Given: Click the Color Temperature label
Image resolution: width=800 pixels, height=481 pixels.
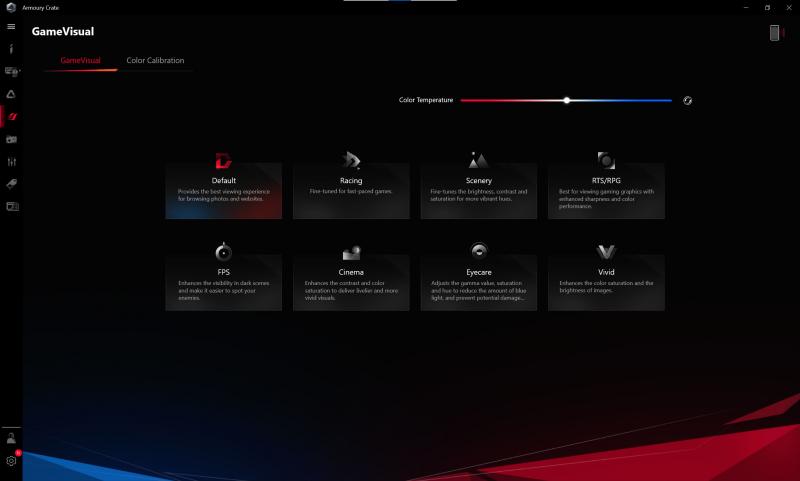Looking at the screenshot, I should 426,100.
